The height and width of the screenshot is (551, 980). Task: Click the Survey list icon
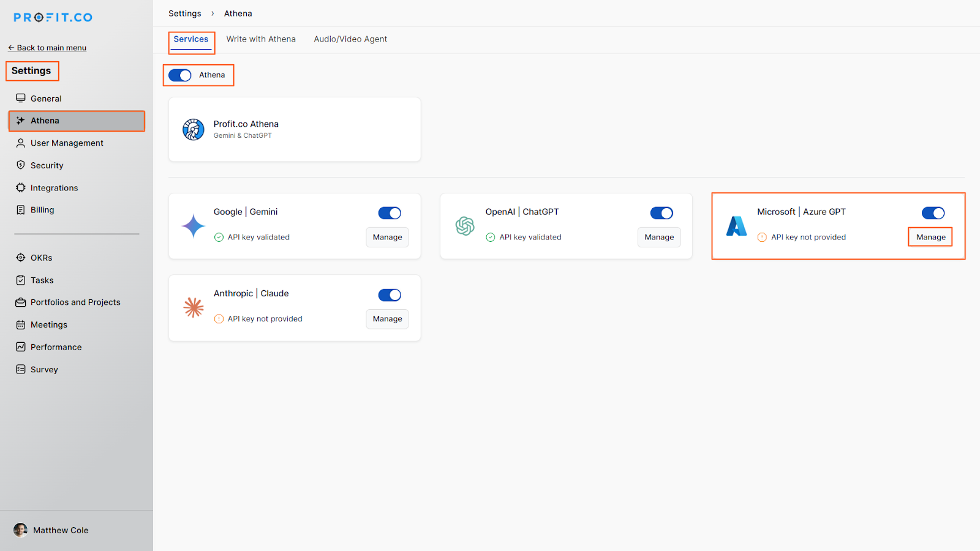click(21, 369)
